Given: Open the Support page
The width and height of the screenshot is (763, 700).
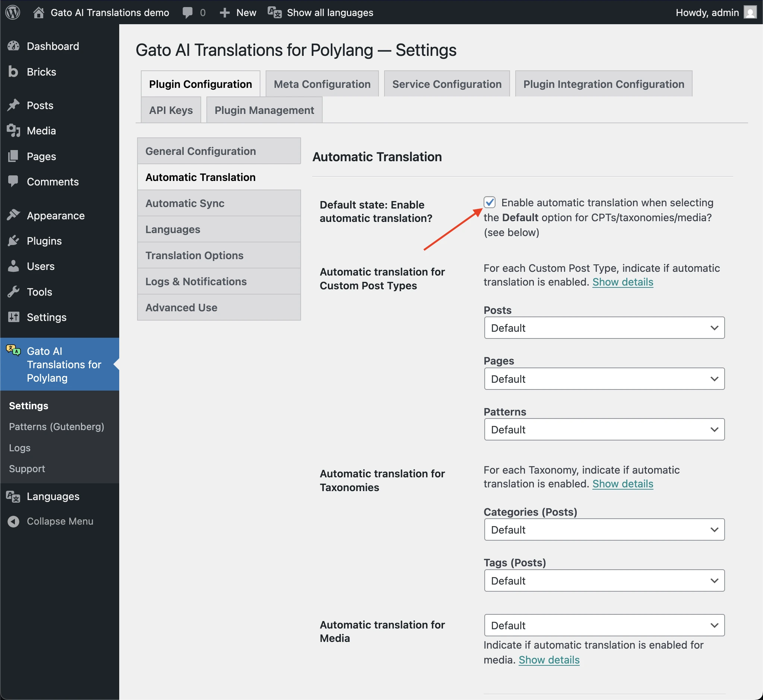Looking at the screenshot, I should (x=26, y=468).
